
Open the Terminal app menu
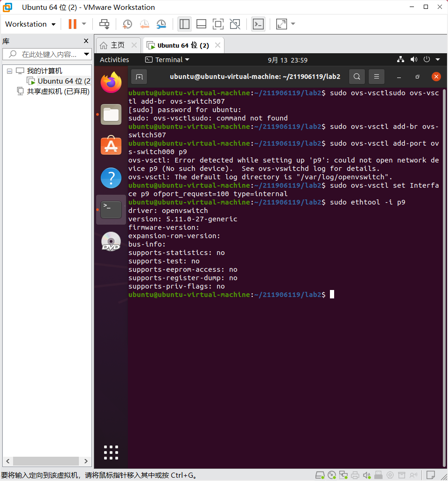[x=167, y=60]
